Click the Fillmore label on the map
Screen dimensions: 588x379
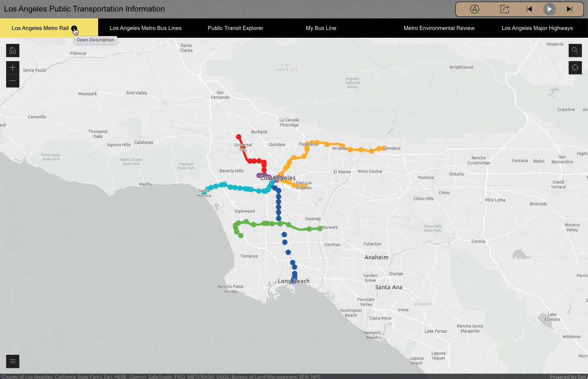78,54
